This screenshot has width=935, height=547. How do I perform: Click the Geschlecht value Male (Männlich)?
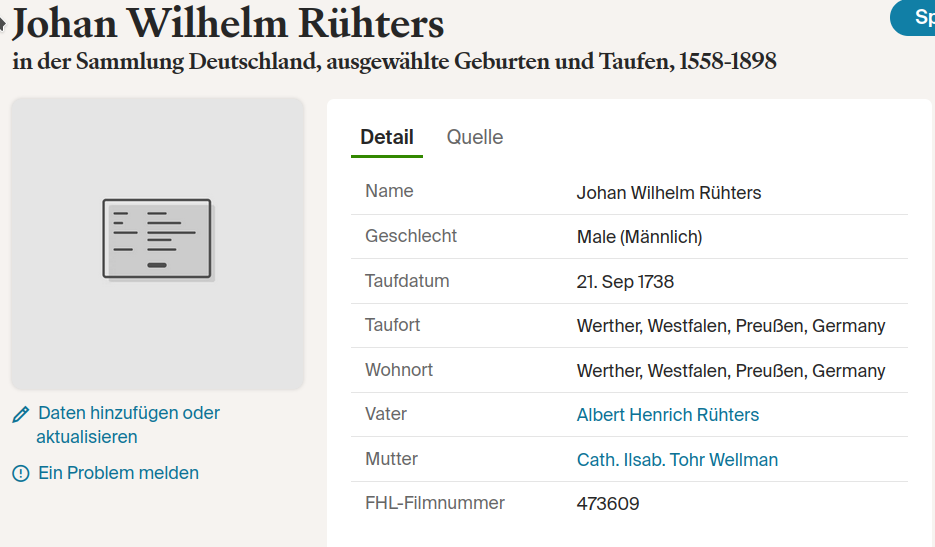point(639,237)
